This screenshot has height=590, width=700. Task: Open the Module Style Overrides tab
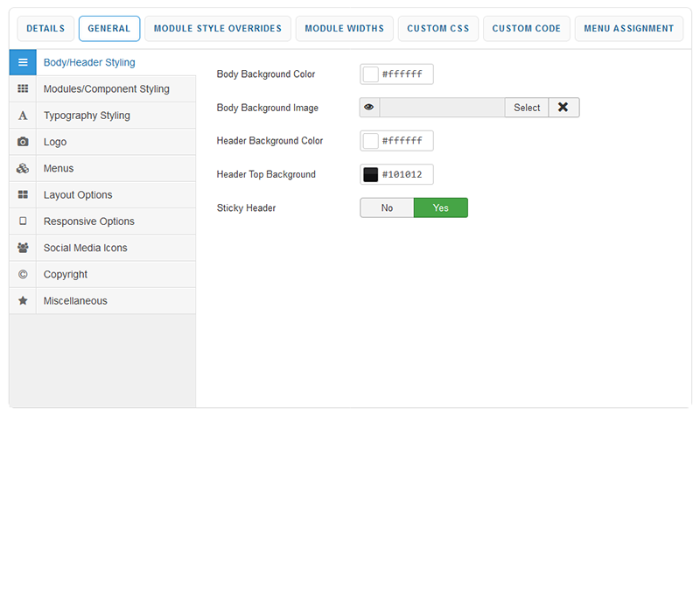(217, 29)
